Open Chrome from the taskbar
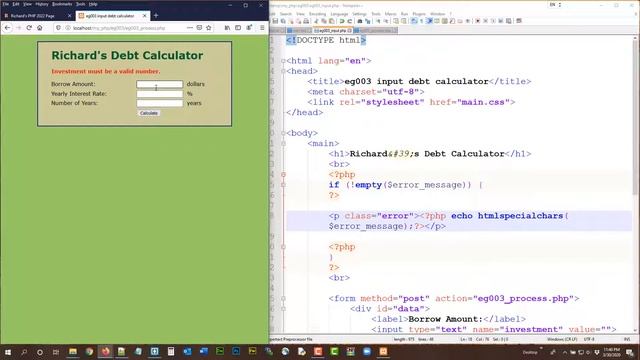The height and width of the screenshot is (360, 640). (x=89, y=351)
